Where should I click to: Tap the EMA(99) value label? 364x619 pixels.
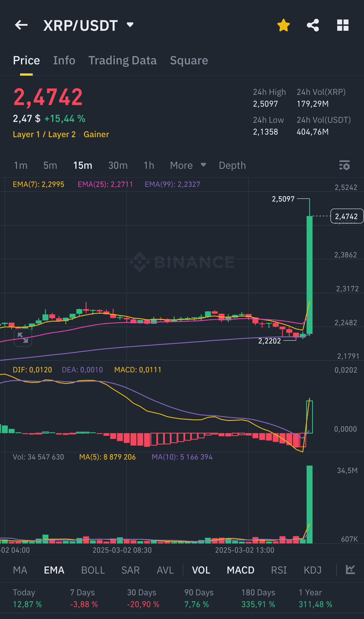pos(172,184)
